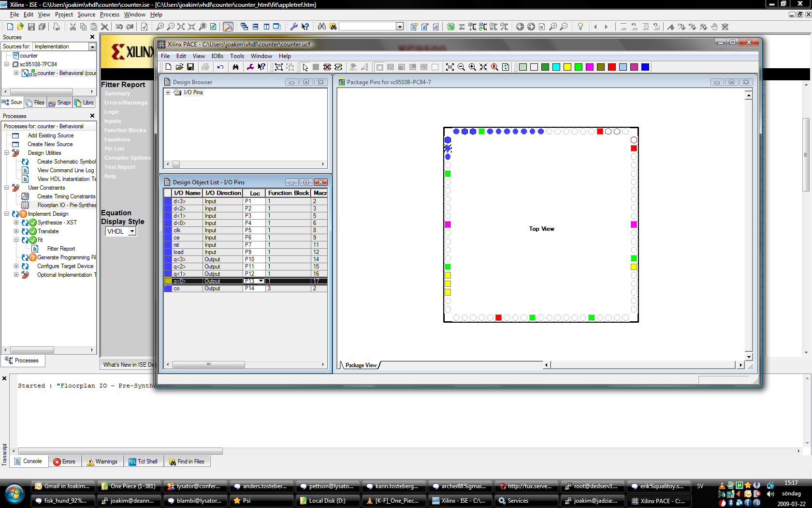Open PACE wrench preferences icon
Viewport: 812px width, 508px height.
point(250,67)
